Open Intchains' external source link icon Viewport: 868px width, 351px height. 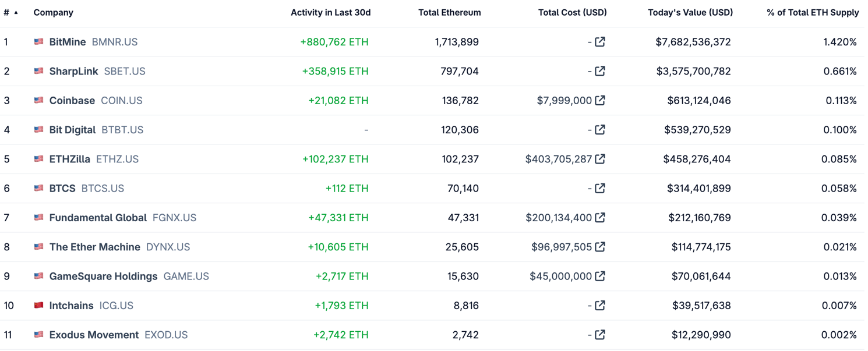pos(600,306)
